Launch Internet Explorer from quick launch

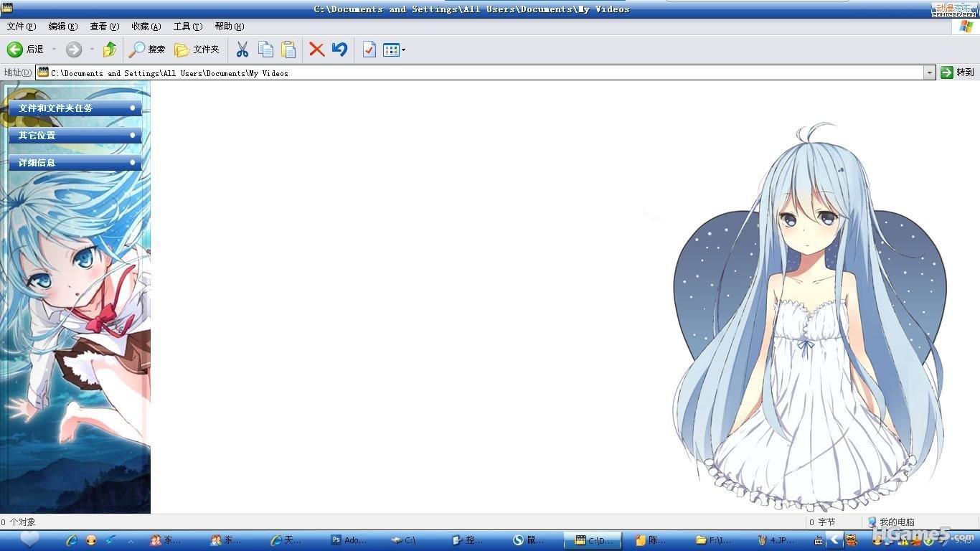click(x=72, y=540)
